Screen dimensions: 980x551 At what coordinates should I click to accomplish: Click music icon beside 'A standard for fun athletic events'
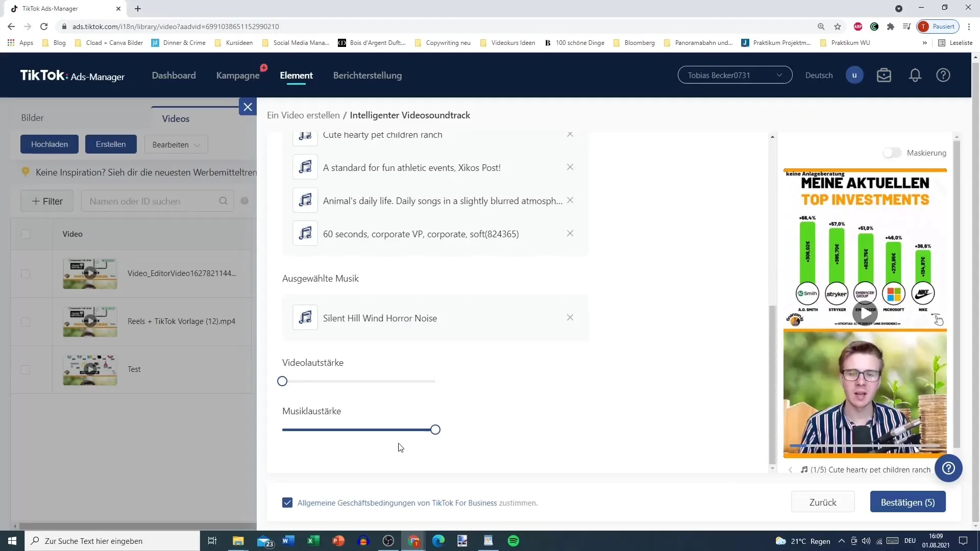click(305, 167)
